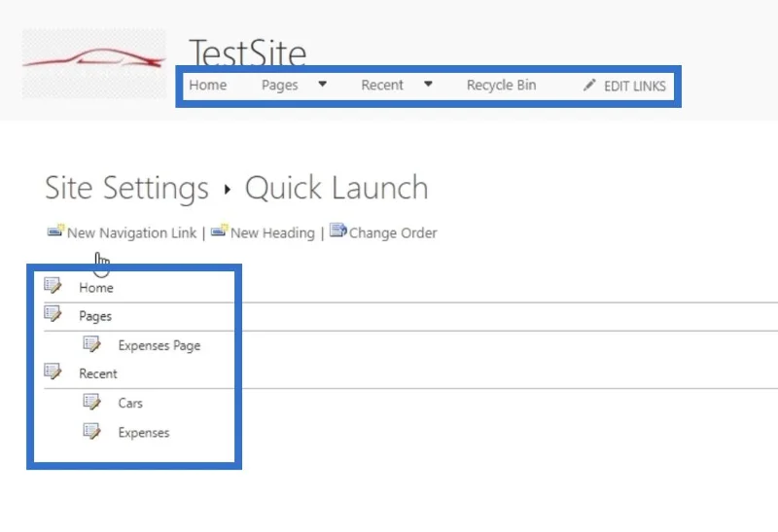The width and height of the screenshot is (778, 532).
Task: Click New Navigation Link text
Action: (x=132, y=232)
